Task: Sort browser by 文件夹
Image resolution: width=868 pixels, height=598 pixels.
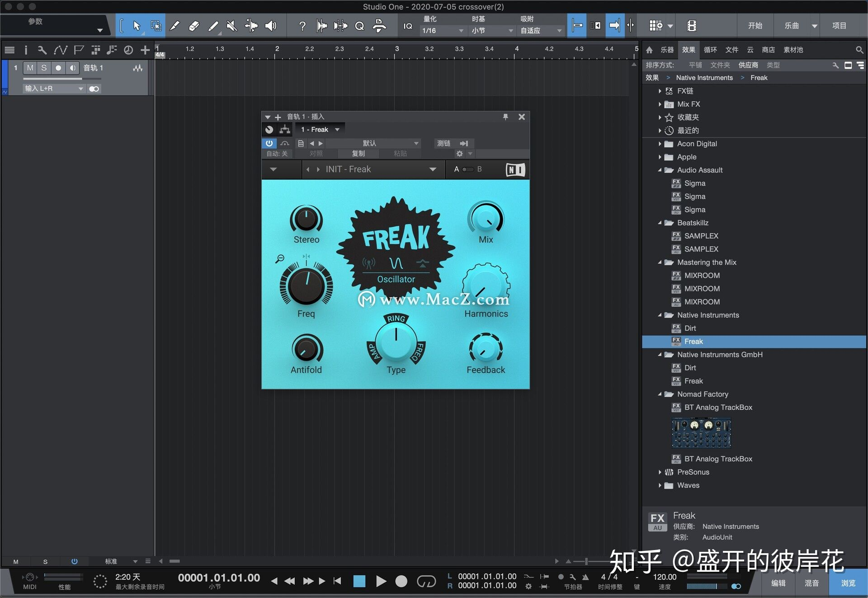Action: [x=720, y=65]
